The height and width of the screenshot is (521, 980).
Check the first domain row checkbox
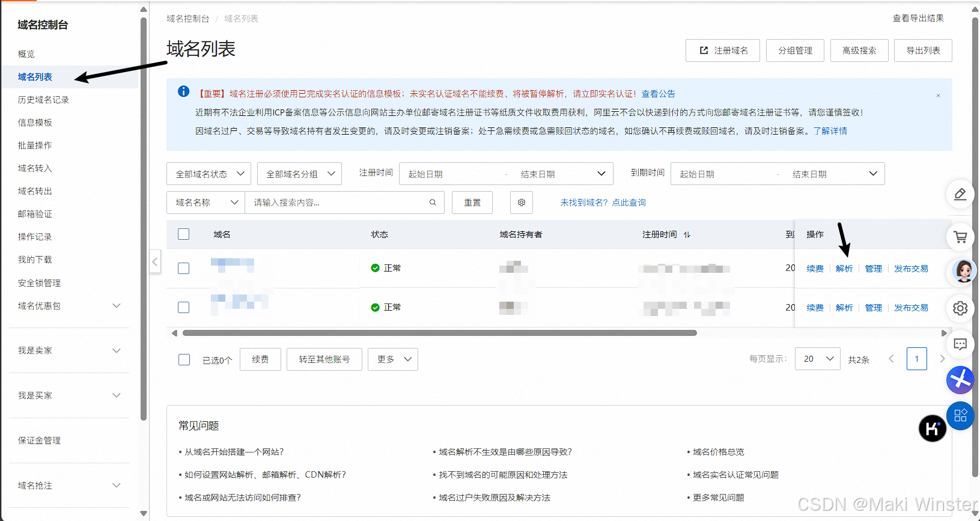(184, 268)
